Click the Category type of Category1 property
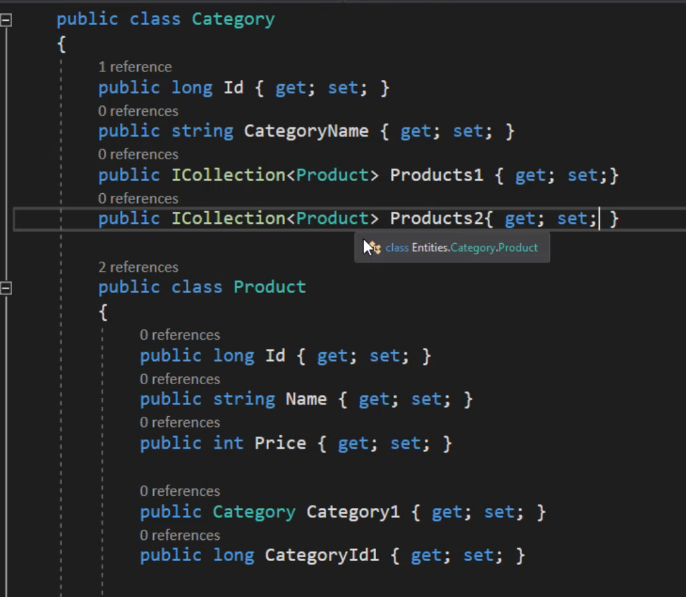Viewport: 686px width, 597px height. 254,512
